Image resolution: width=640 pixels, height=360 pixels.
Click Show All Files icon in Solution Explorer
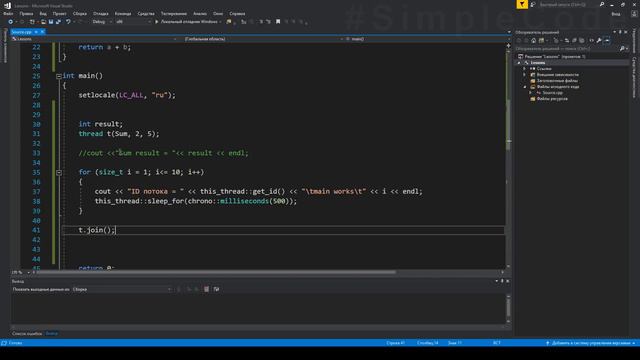(582, 40)
